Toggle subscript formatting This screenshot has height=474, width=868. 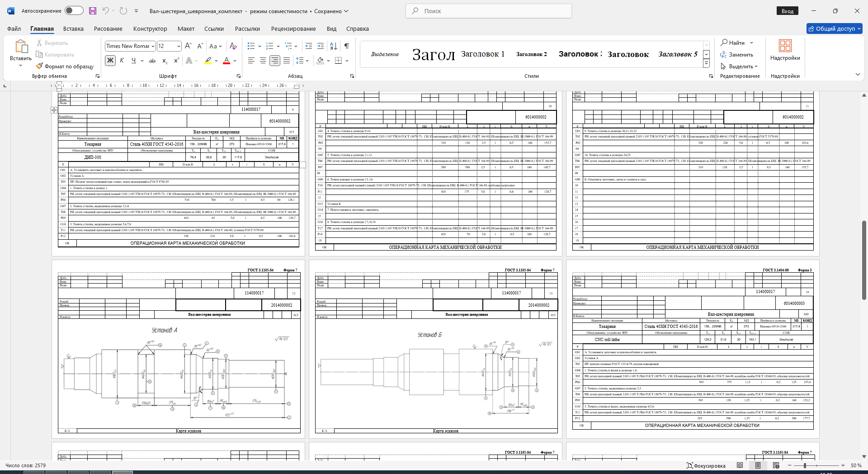click(x=165, y=61)
